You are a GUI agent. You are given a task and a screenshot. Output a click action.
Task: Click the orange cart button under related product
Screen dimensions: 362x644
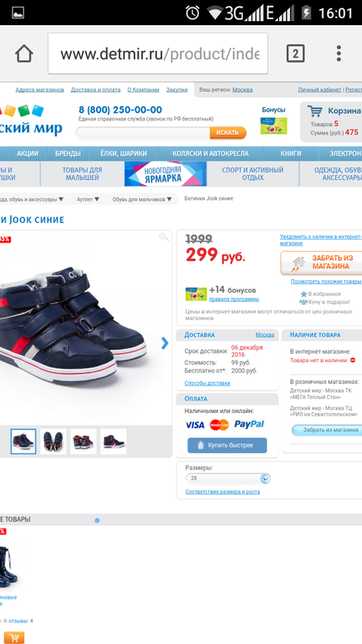click(x=12, y=637)
